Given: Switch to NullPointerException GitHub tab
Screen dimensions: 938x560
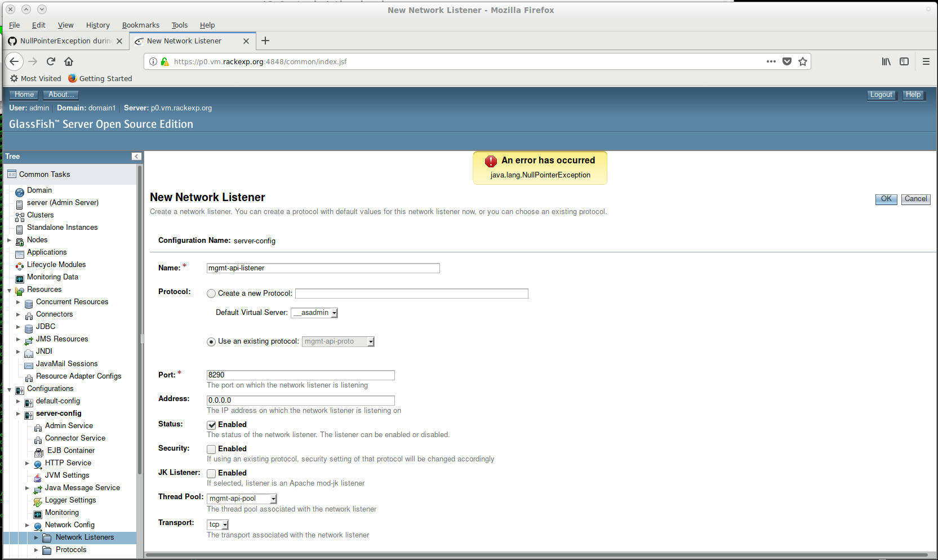Looking at the screenshot, I should [x=65, y=41].
